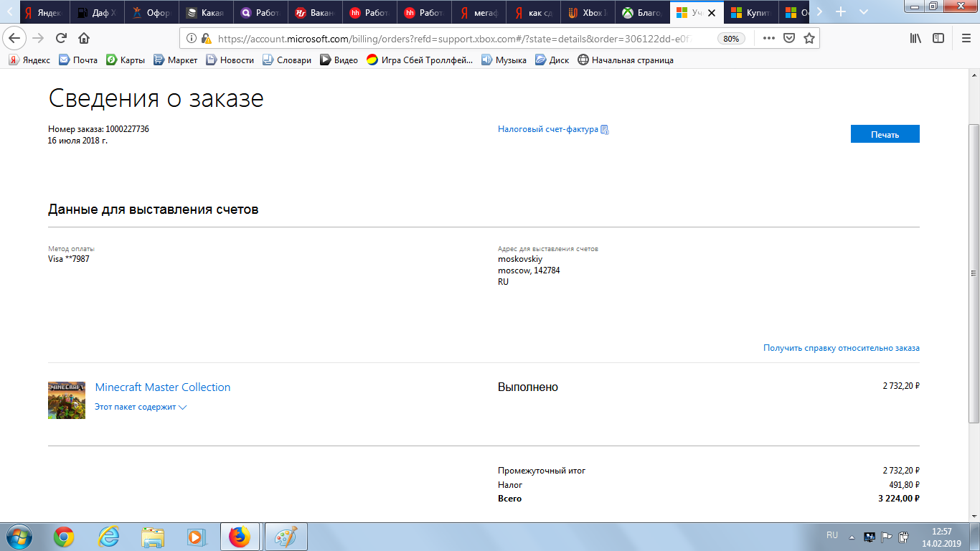Viewport: 980px width, 551px height.
Task: Open the power plug tray icon
Action: [904, 536]
